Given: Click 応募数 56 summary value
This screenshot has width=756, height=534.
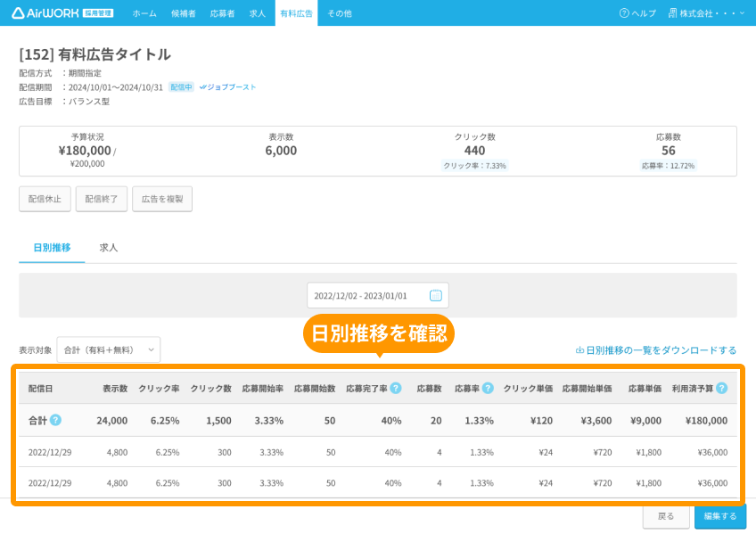Looking at the screenshot, I should pos(669,151).
